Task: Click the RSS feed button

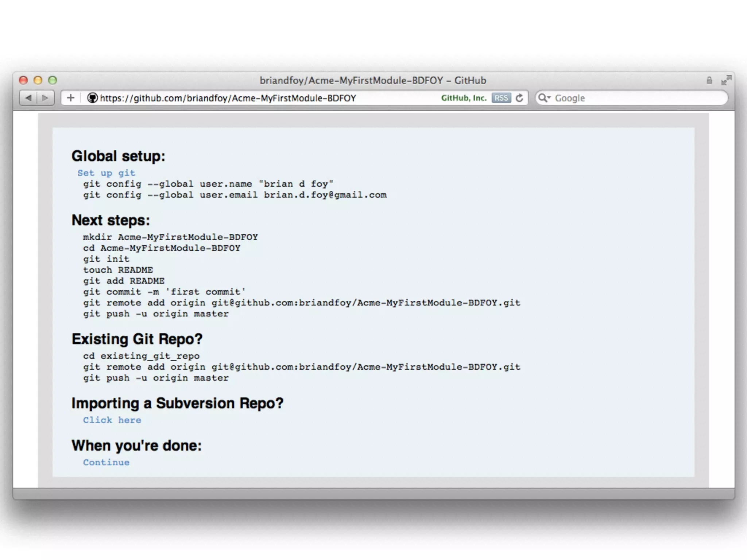Action: 501,98
